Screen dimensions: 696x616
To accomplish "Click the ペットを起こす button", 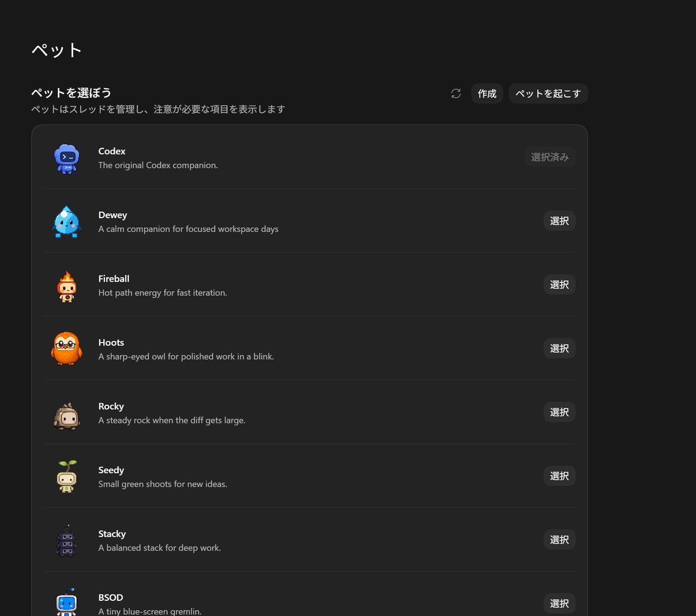I will tap(548, 93).
